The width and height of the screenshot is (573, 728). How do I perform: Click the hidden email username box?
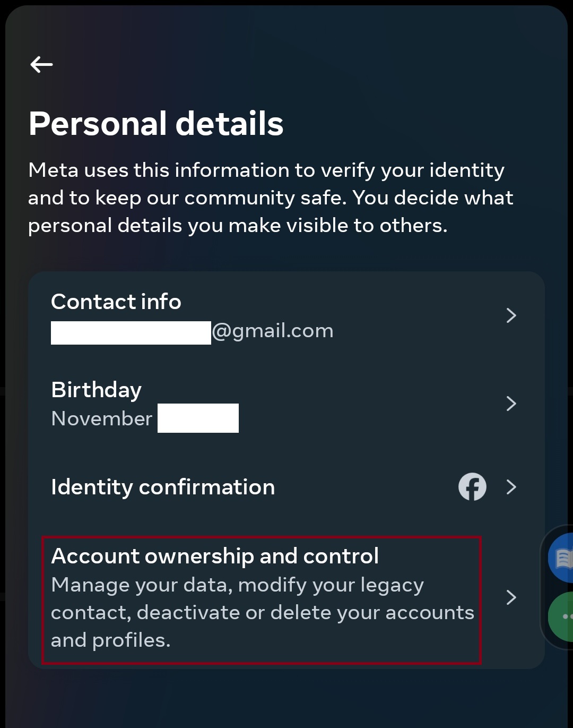click(x=131, y=333)
